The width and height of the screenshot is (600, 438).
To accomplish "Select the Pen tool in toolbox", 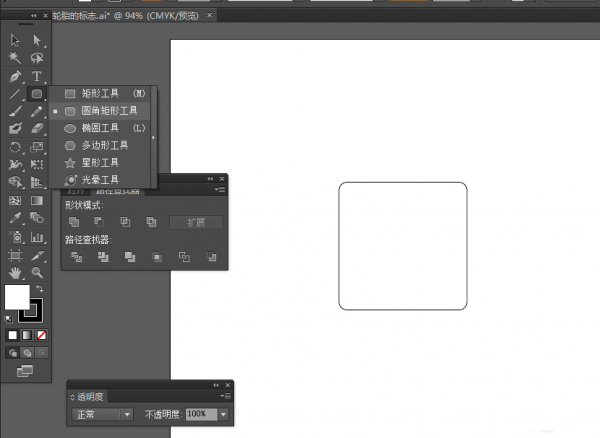I will 15,76.
